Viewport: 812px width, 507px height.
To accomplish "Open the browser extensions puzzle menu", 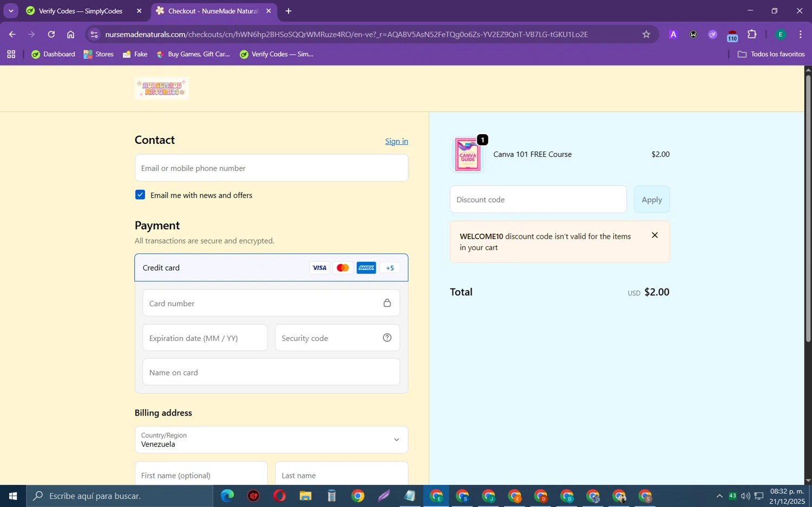I will click(x=752, y=34).
